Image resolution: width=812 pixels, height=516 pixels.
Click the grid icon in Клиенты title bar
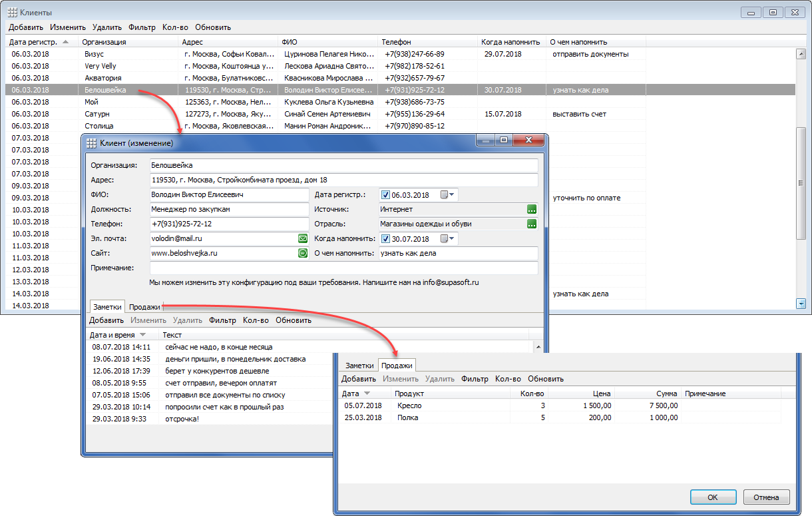pyautogui.click(x=12, y=13)
